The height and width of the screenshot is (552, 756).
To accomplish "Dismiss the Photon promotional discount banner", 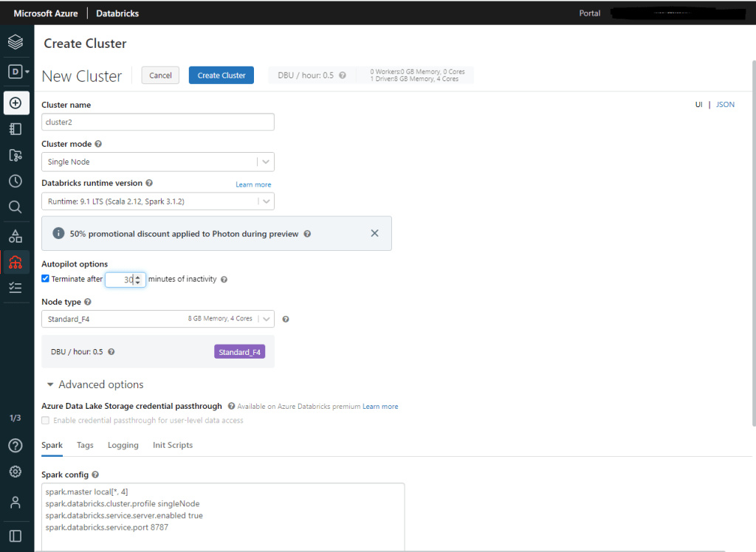I will tap(374, 233).
